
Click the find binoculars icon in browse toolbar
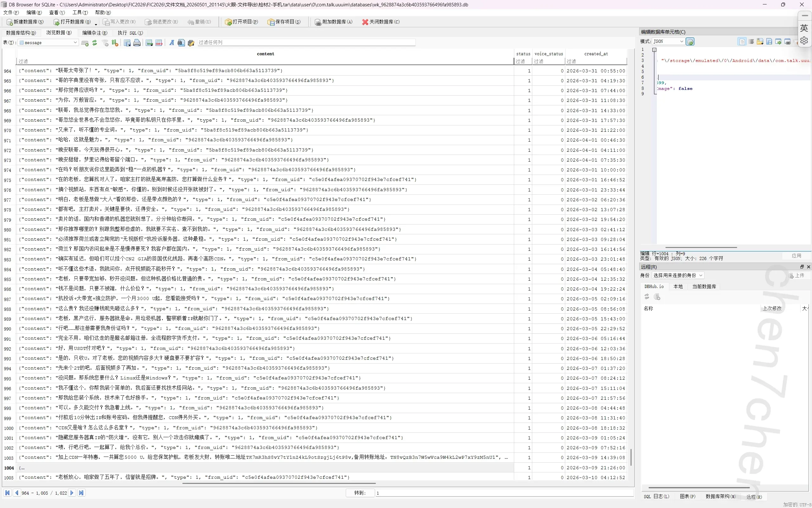coord(181,43)
